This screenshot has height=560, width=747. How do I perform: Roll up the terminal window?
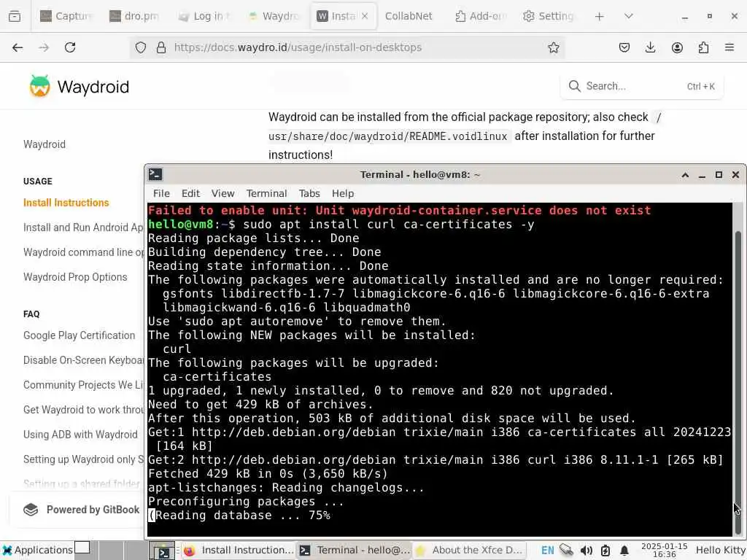tap(685, 175)
